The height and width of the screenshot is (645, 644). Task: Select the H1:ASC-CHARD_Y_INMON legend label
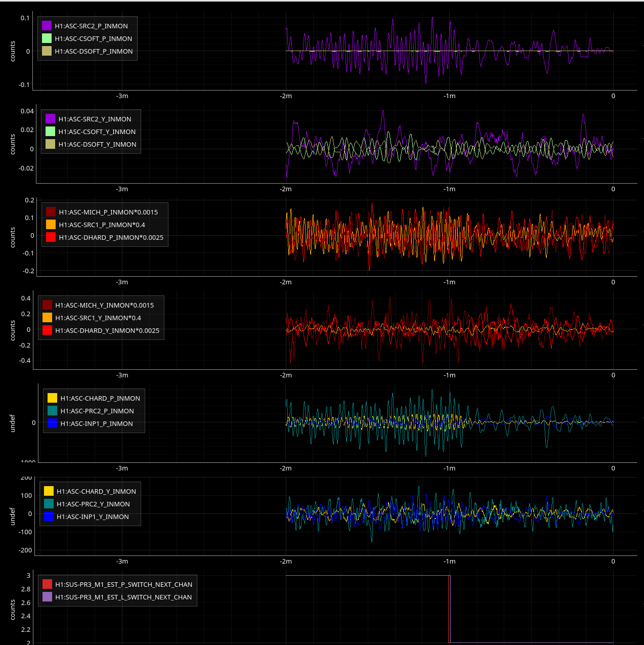click(96, 491)
